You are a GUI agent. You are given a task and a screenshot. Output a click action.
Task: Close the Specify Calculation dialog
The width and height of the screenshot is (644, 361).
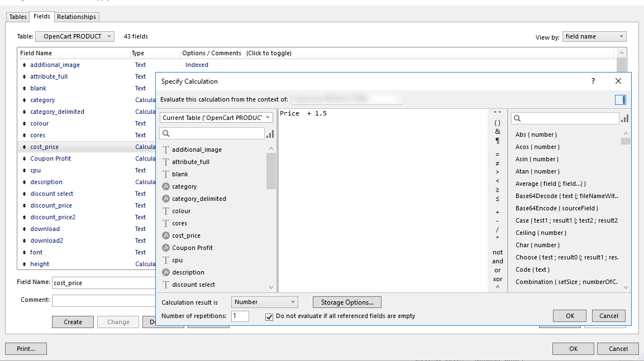[618, 81]
